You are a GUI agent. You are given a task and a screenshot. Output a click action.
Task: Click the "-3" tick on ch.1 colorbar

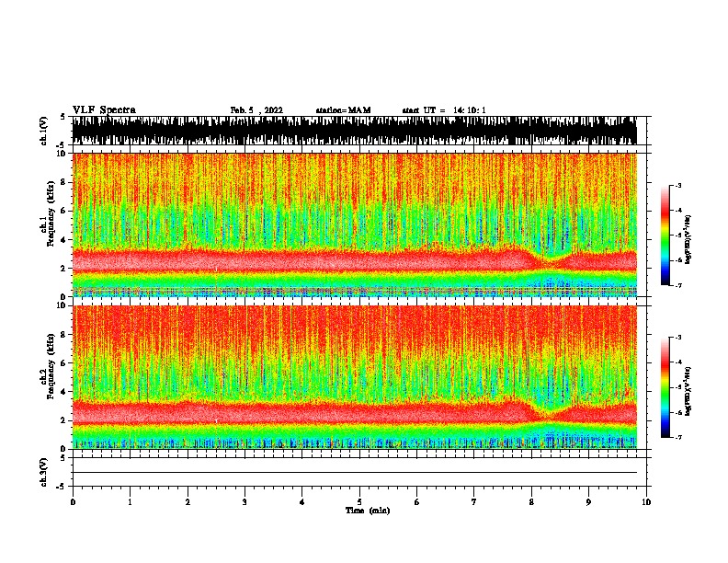[x=677, y=185]
